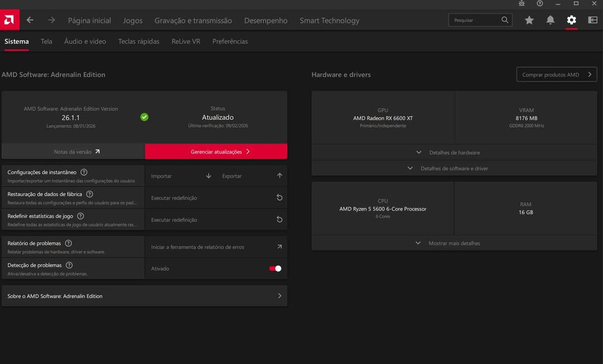The height and width of the screenshot is (364, 603).
Task: Click external arrow icon of error report tool
Action: click(x=280, y=246)
